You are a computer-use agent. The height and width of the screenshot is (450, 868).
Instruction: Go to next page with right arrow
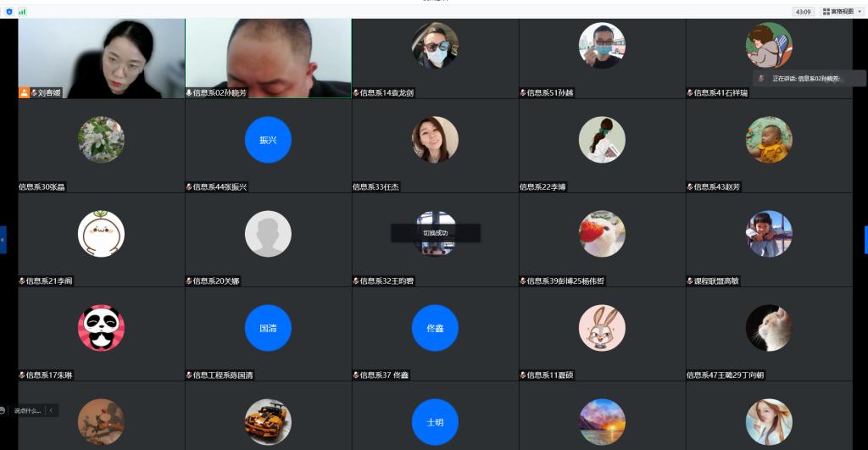coord(865,240)
